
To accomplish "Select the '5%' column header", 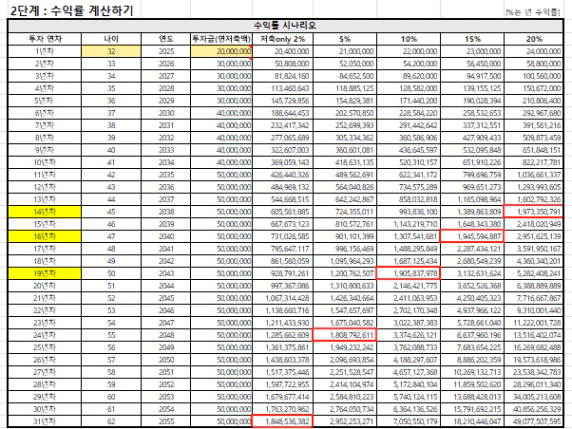I will [345, 39].
